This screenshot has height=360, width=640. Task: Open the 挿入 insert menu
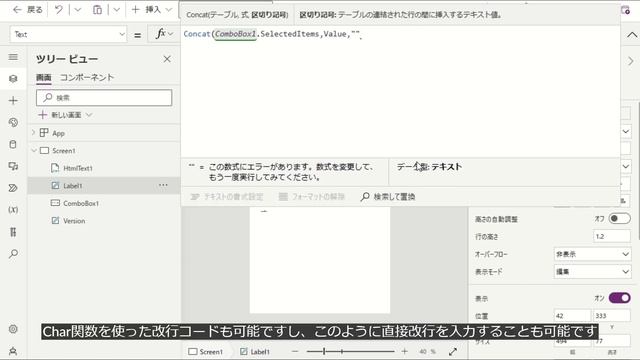point(151,10)
